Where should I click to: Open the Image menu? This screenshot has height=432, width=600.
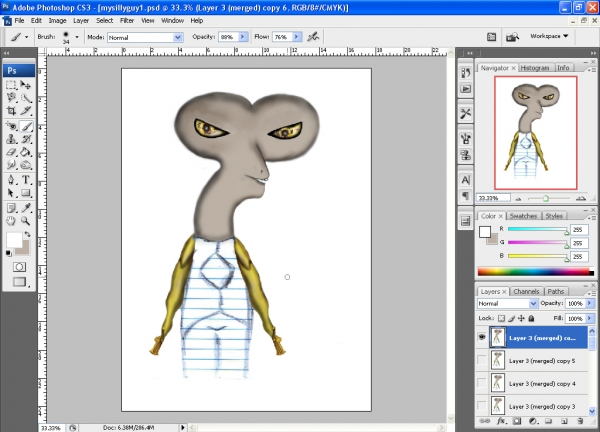[57, 21]
